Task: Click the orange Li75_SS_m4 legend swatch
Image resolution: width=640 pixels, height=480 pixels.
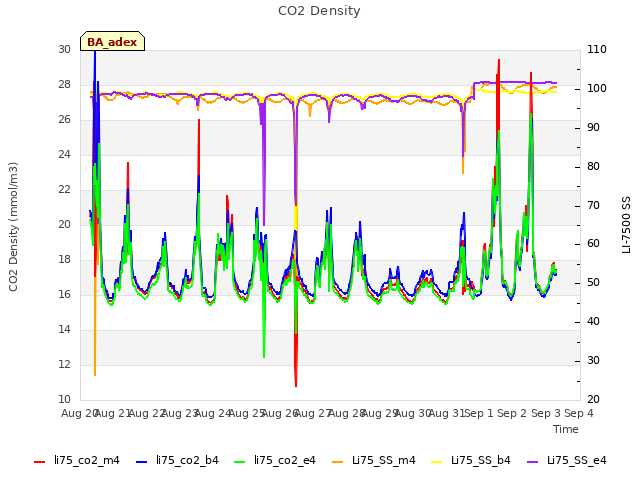Action: (x=338, y=462)
